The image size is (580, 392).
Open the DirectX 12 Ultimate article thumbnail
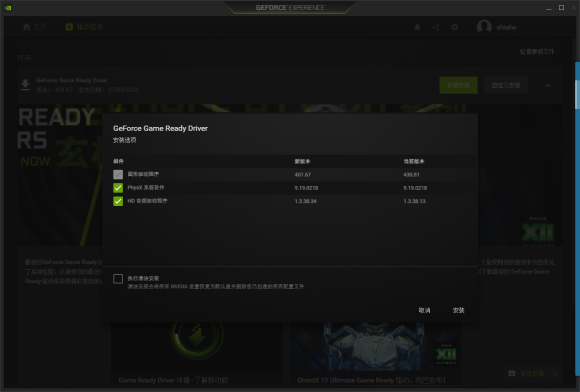coord(372,347)
